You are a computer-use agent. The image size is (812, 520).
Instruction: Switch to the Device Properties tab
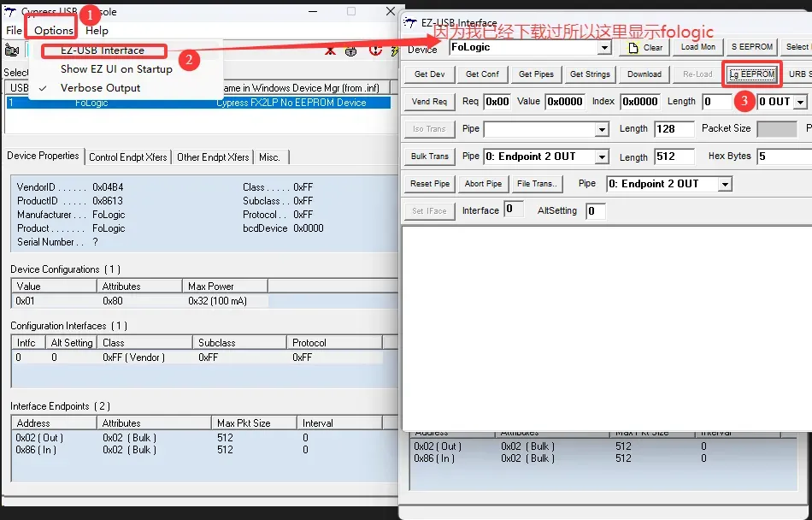(x=43, y=156)
